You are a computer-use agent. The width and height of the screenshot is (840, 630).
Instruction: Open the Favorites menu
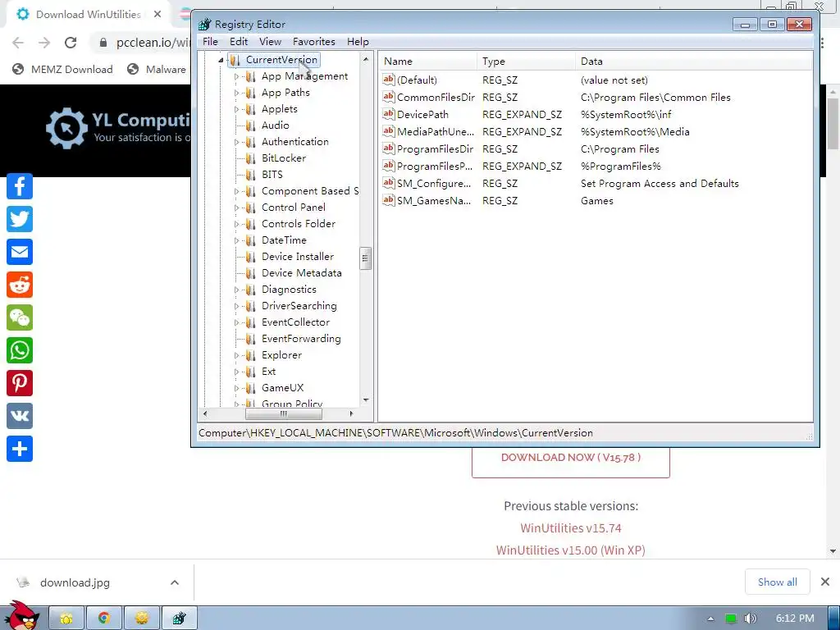tap(314, 42)
